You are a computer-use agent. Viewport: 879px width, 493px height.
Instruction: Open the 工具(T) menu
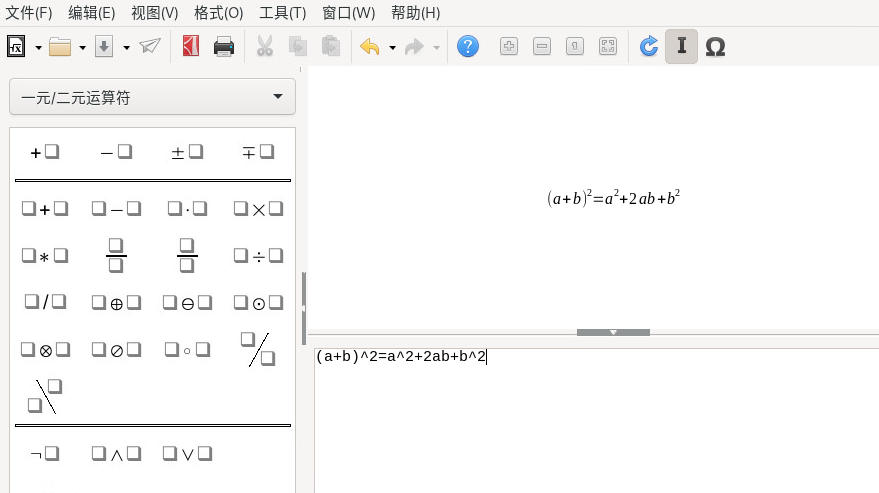282,13
